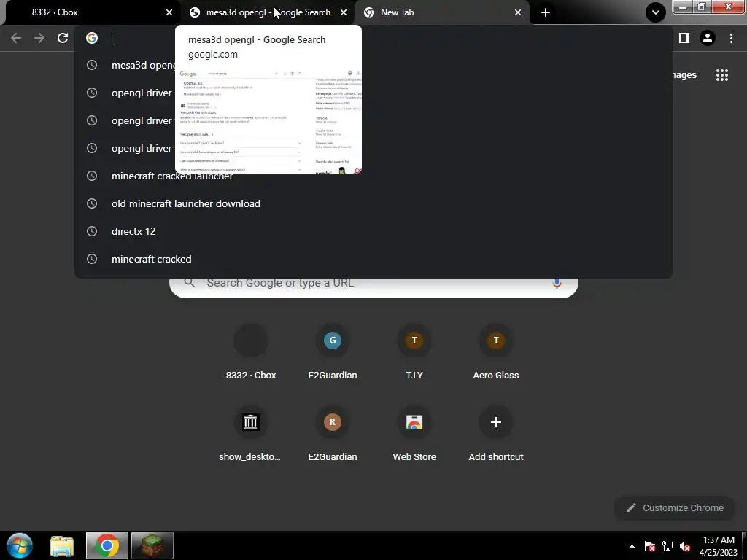
Task: Click the Action Center flag tray icon
Action: 649,546
